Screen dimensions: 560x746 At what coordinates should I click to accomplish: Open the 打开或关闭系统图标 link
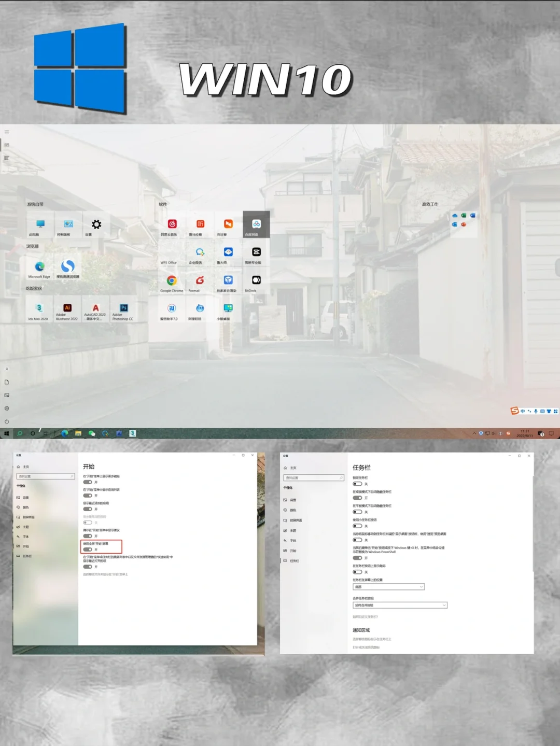(x=366, y=647)
